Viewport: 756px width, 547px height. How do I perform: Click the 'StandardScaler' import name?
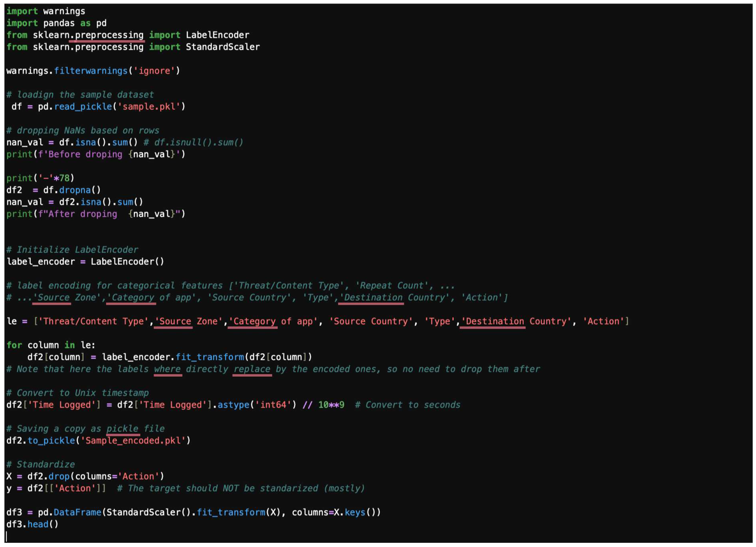coord(223,47)
